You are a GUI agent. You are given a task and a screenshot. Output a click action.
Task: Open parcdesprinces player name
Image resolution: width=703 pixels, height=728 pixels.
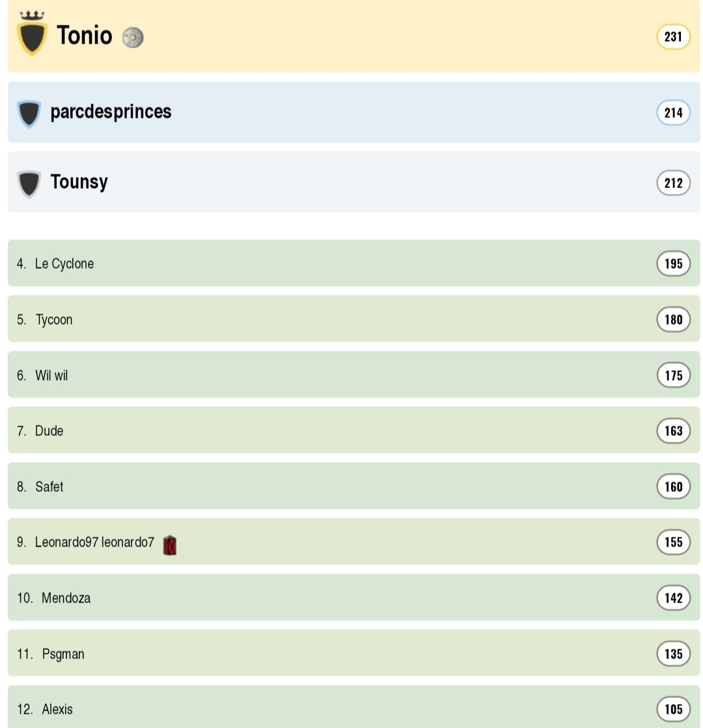111,112
